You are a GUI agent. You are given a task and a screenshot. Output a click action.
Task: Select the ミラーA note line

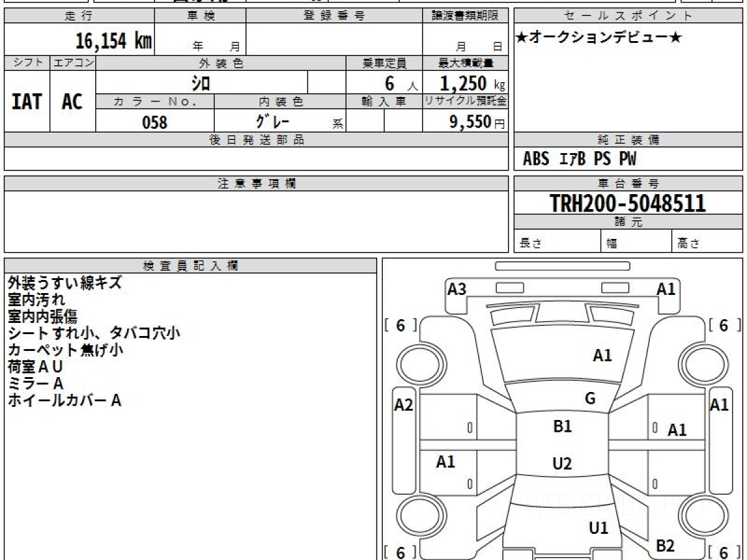click(x=35, y=383)
